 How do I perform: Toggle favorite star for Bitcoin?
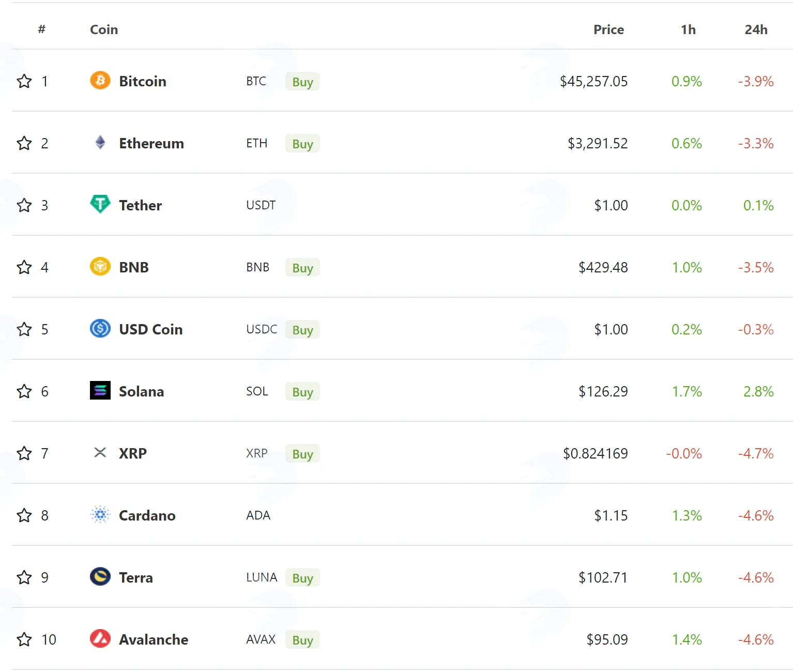(24, 81)
